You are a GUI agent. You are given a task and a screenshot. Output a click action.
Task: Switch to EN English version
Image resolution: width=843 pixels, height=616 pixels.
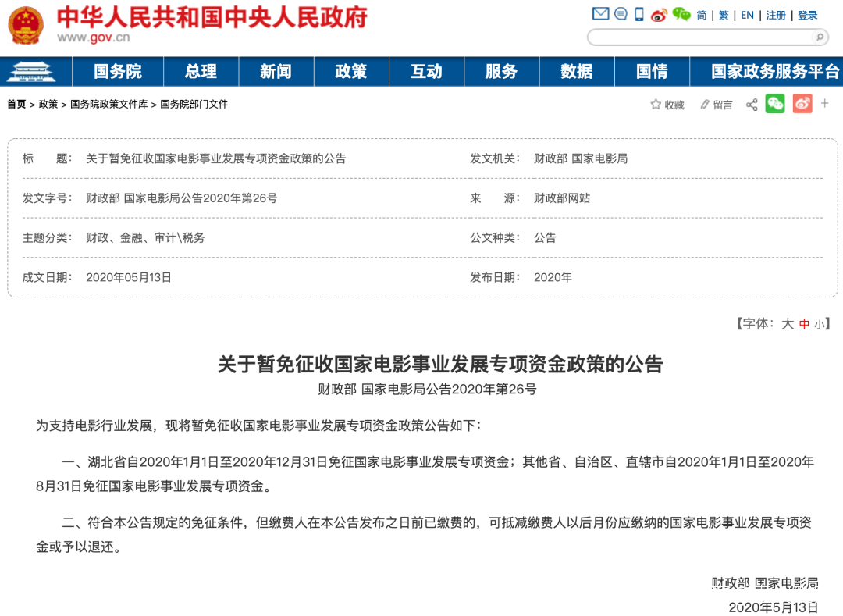click(x=747, y=16)
